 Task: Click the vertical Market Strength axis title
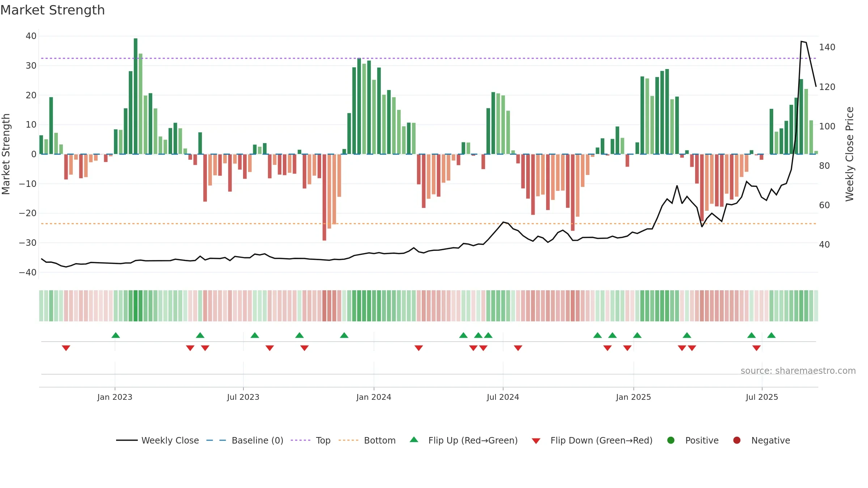pos(6,154)
